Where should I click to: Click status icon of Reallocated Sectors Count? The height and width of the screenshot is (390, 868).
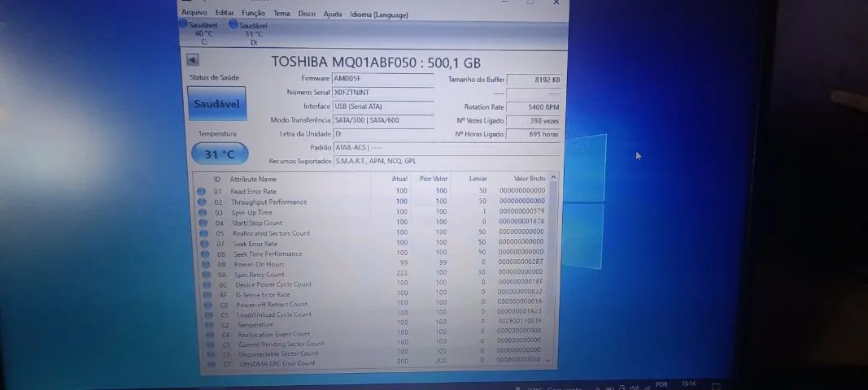(x=203, y=233)
